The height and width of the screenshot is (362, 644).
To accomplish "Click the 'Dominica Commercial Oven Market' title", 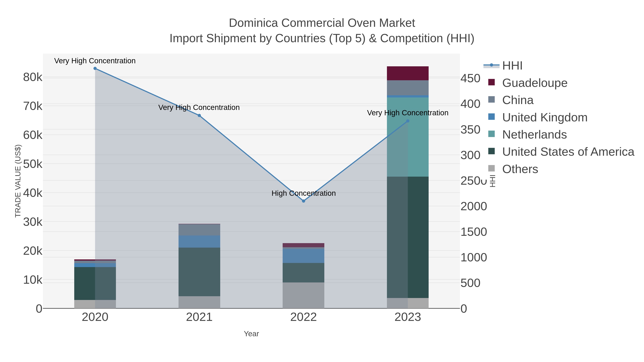I will tap(322, 23).
